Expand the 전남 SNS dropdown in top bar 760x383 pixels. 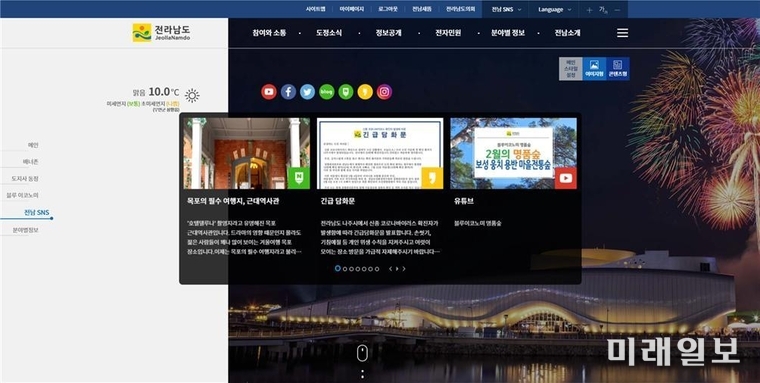click(506, 9)
